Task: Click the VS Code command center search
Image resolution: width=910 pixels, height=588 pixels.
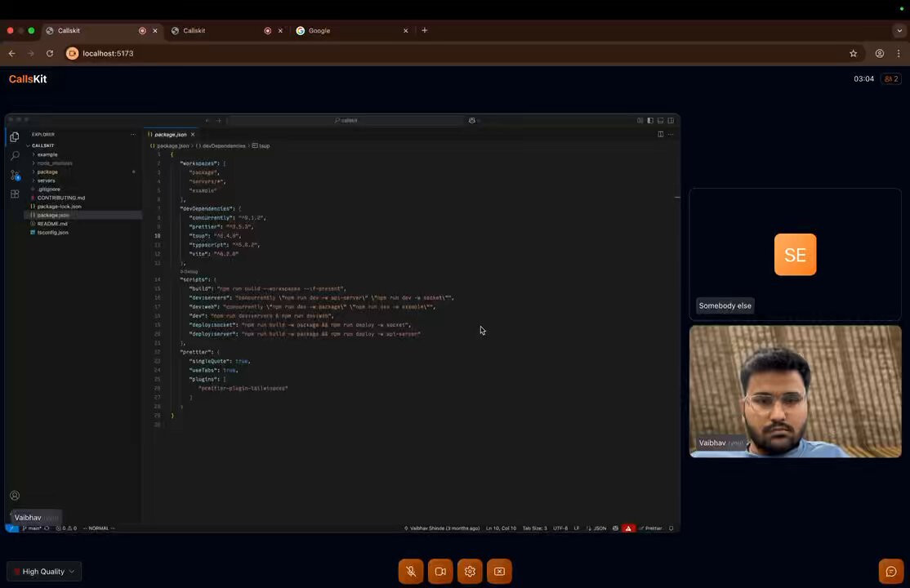Action: pos(346,120)
